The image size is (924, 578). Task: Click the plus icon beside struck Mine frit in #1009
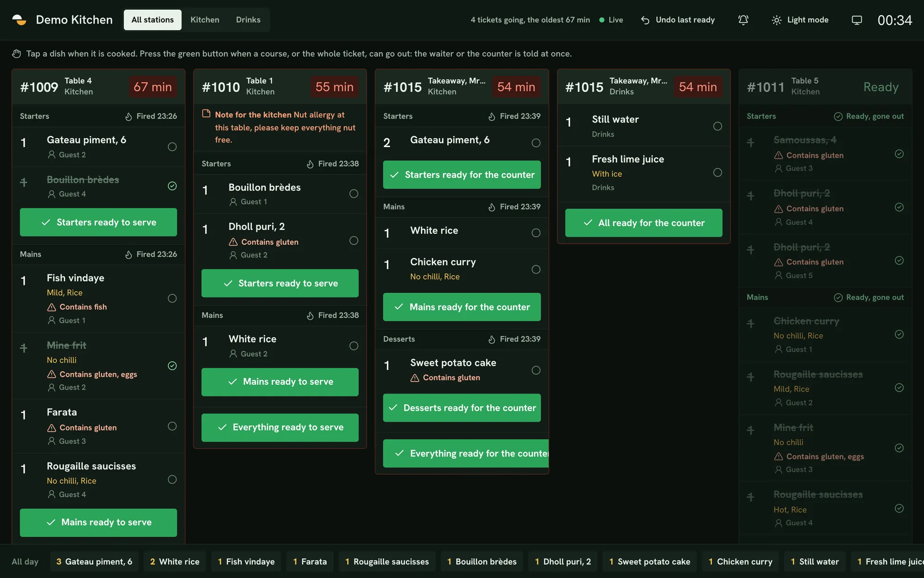click(x=24, y=348)
